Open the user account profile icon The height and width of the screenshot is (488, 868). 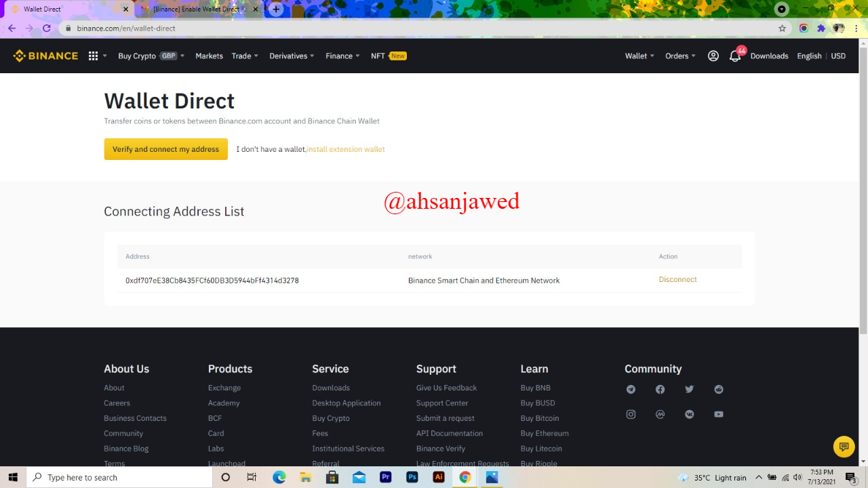(x=713, y=56)
